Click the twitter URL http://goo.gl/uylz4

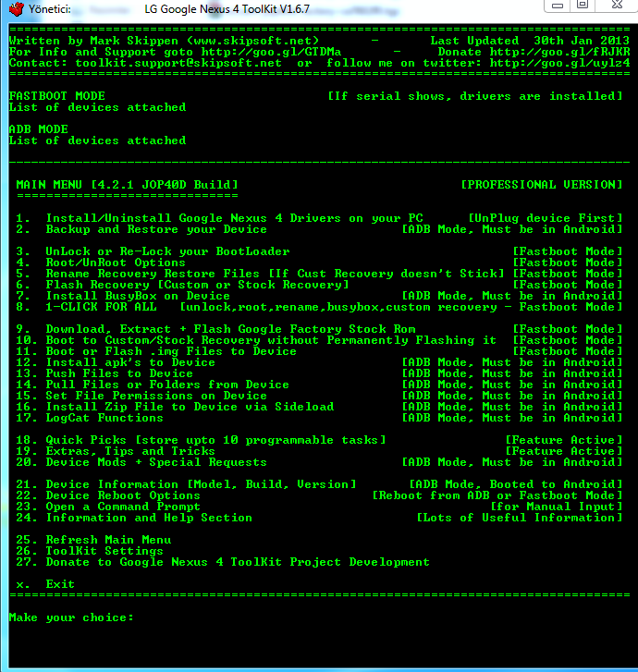(x=560, y=63)
